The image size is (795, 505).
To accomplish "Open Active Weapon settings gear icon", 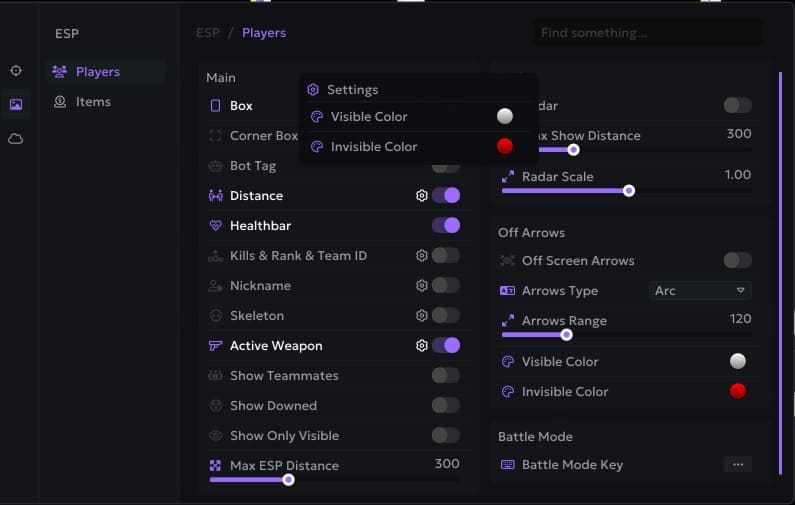I will click(x=422, y=346).
